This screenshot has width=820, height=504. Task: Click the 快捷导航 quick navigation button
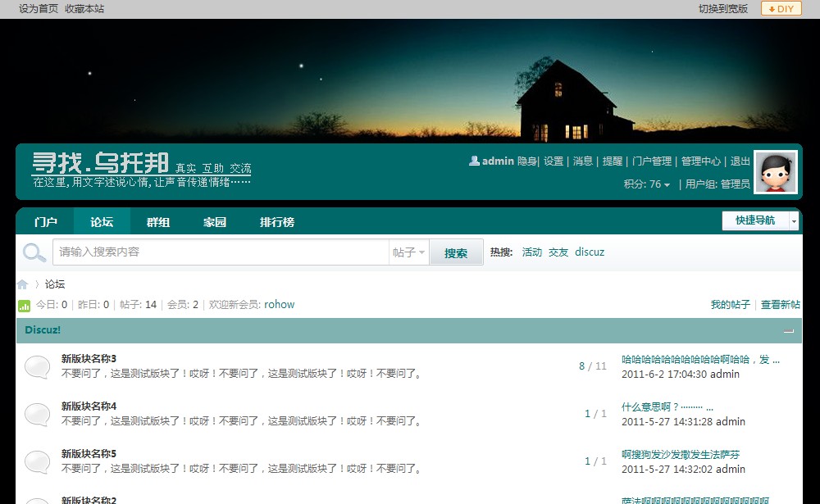tap(755, 220)
